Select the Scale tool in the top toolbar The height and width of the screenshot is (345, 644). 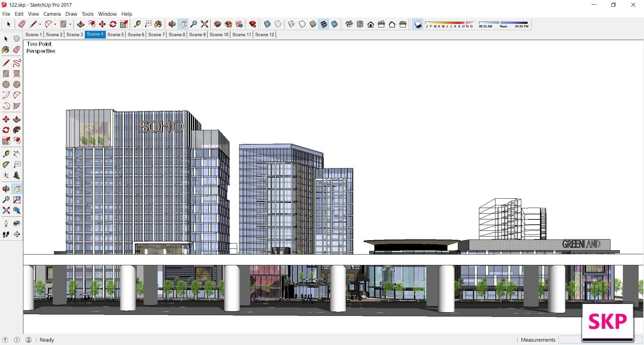coord(124,24)
